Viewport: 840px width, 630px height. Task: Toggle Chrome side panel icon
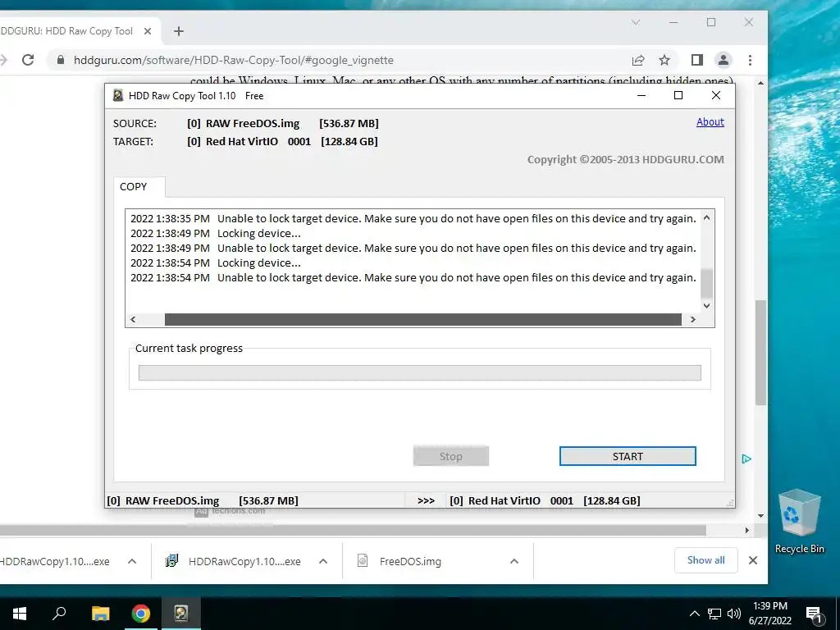click(696, 60)
